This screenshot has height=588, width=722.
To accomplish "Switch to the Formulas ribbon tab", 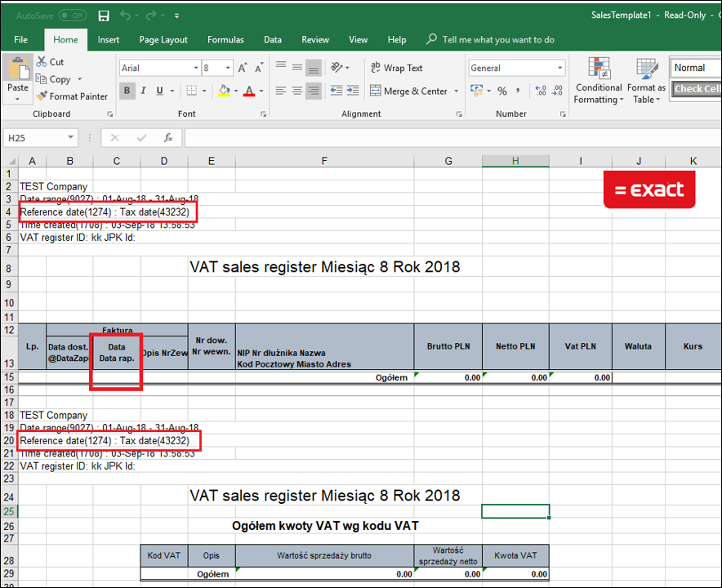I will click(x=225, y=39).
